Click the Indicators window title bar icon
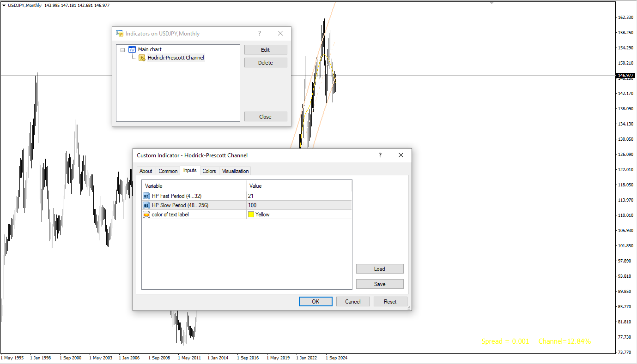 (120, 34)
